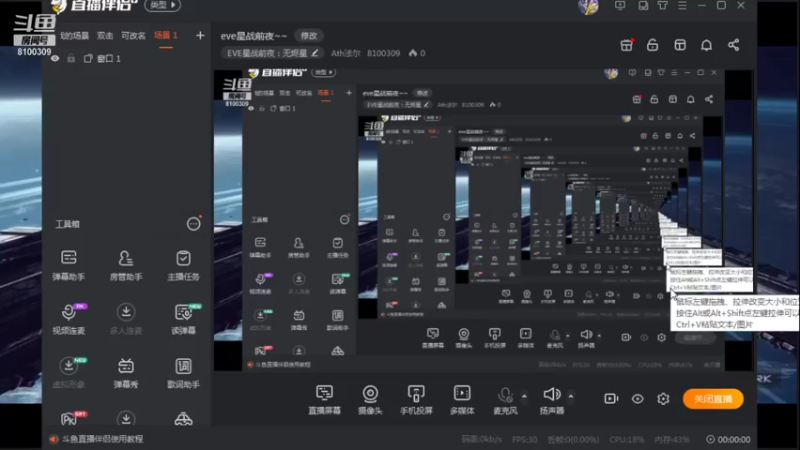
Task: Select the 窗口 1 source item
Action: [x=109, y=59]
